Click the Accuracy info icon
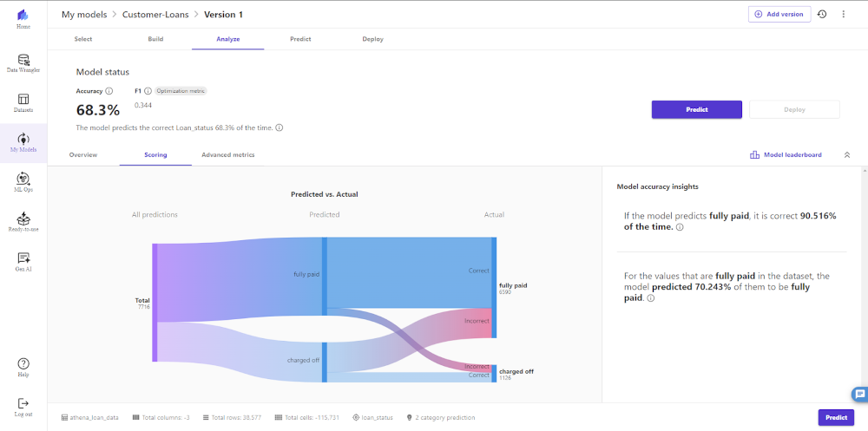This screenshot has width=868, height=431. tap(109, 91)
